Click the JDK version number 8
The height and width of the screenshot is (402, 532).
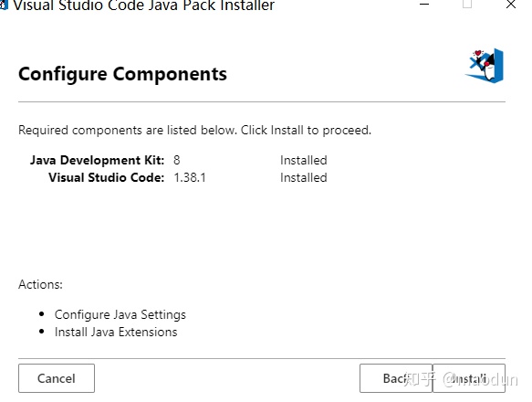(177, 160)
